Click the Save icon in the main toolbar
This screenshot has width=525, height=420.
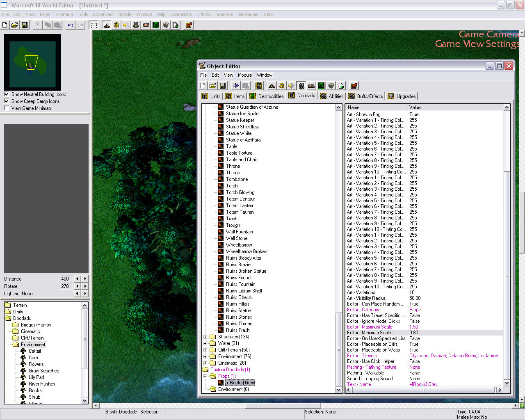[x=25, y=25]
